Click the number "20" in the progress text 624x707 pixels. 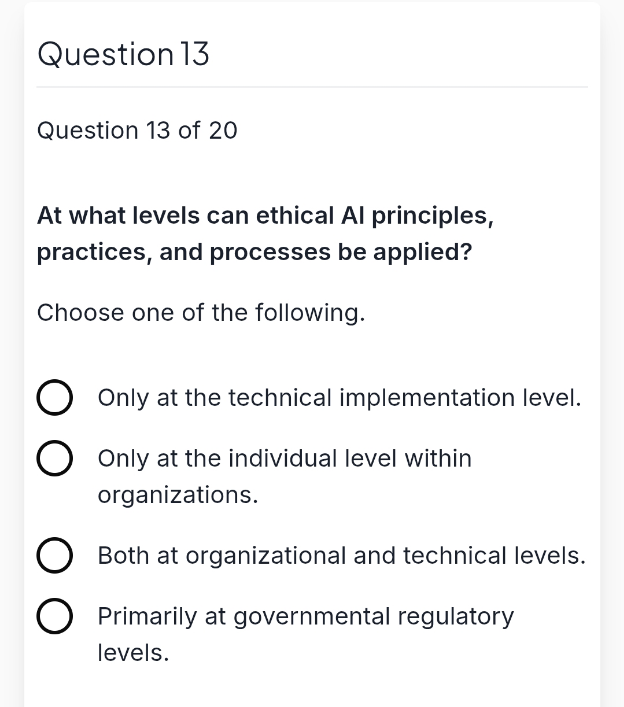pos(223,131)
